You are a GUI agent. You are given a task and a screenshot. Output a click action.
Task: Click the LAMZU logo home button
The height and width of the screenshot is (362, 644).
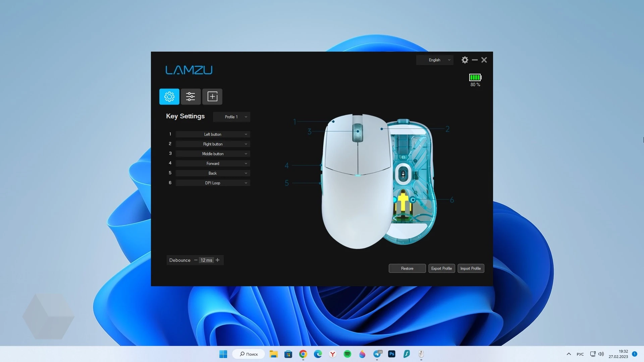tap(189, 70)
